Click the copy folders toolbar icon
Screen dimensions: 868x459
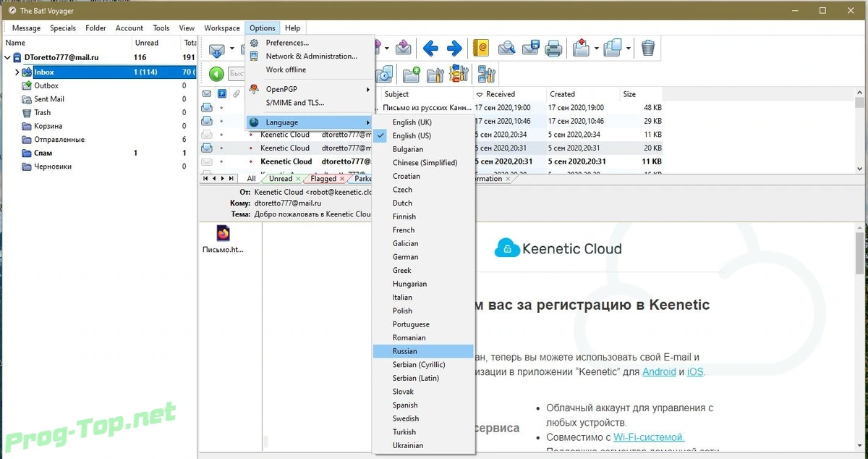coord(612,48)
